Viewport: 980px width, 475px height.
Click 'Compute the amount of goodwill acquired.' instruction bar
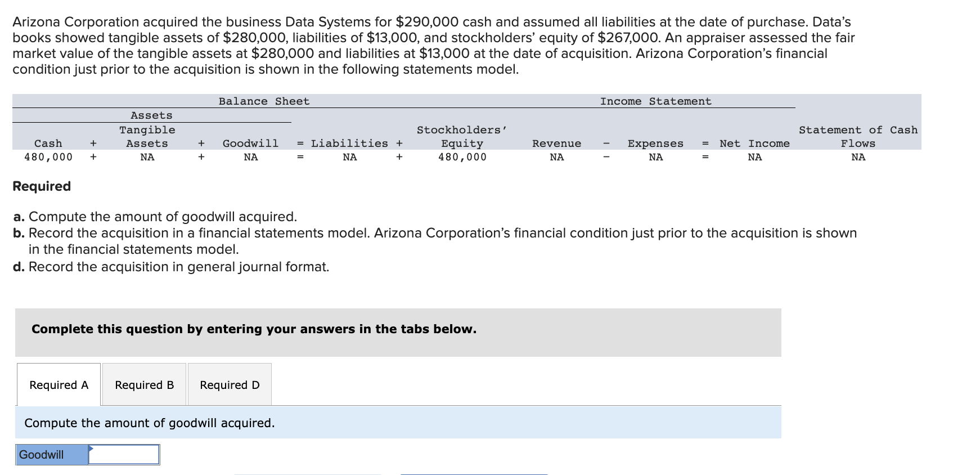tap(398, 423)
